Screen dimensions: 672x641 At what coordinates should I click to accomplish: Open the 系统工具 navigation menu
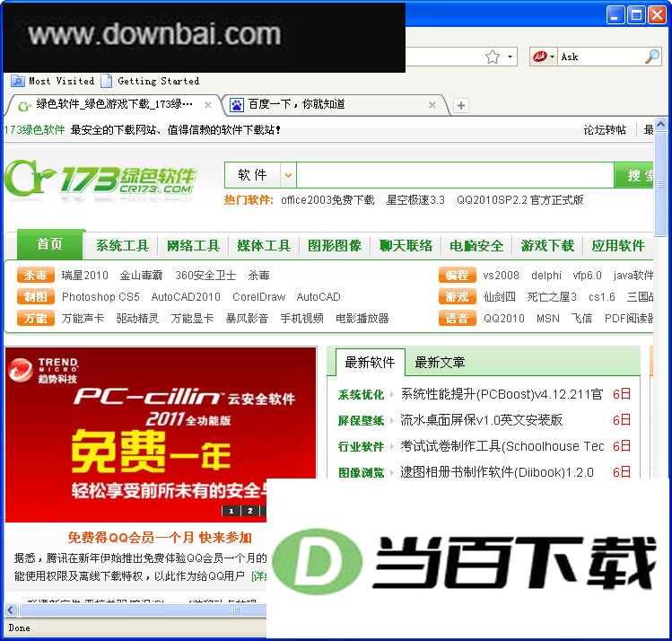tap(123, 246)
